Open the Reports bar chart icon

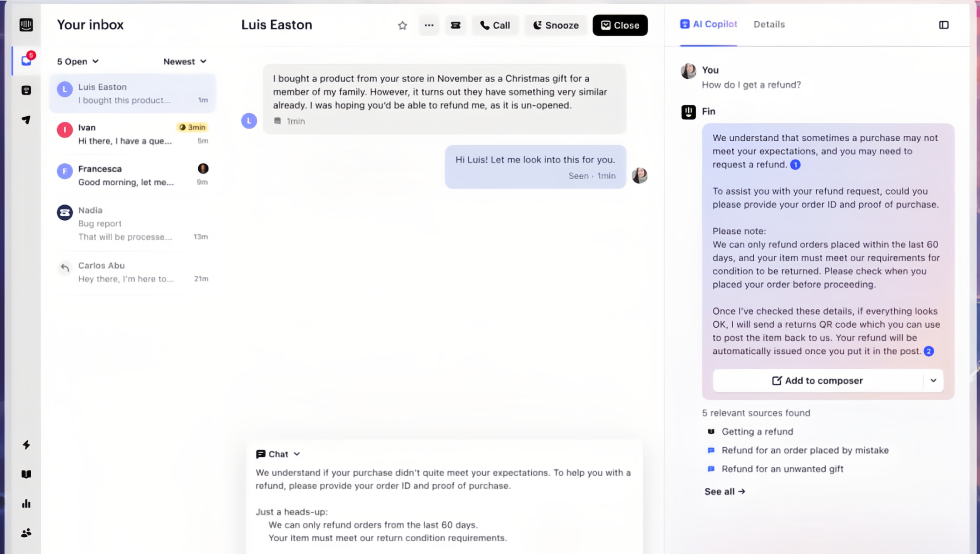tap(26, 504)
